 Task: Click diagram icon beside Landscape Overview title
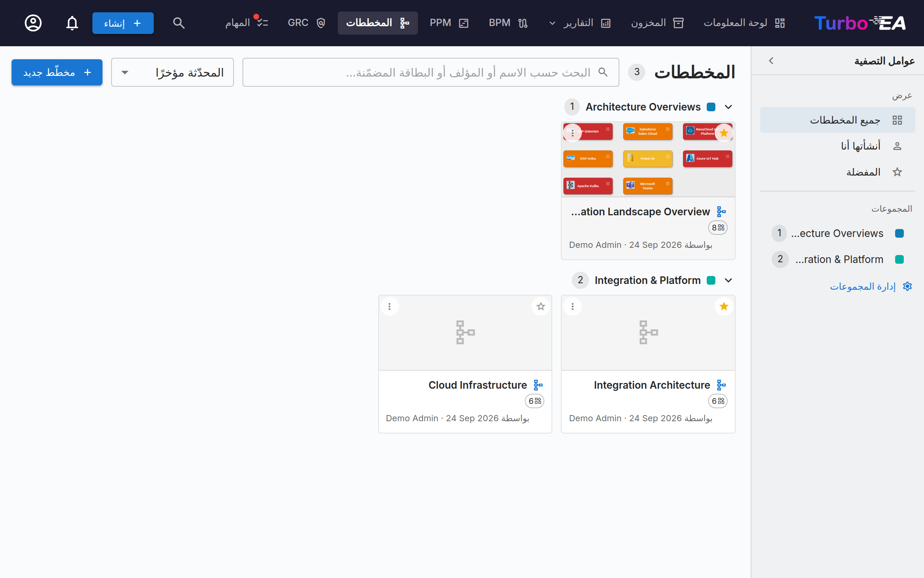pos(721,211)
